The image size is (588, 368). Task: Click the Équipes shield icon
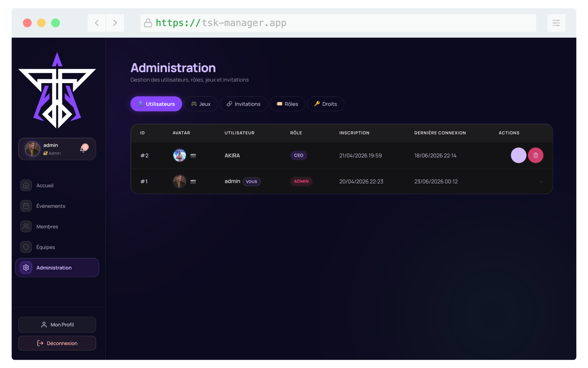[x=26, y=247]
